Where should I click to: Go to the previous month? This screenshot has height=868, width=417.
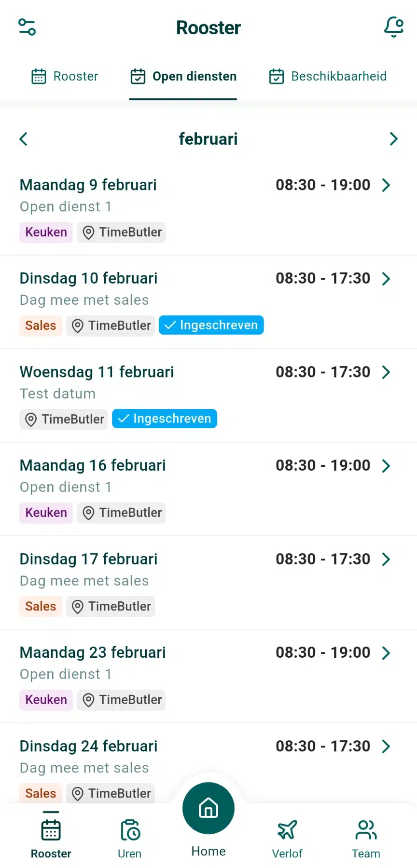(24, 139)
